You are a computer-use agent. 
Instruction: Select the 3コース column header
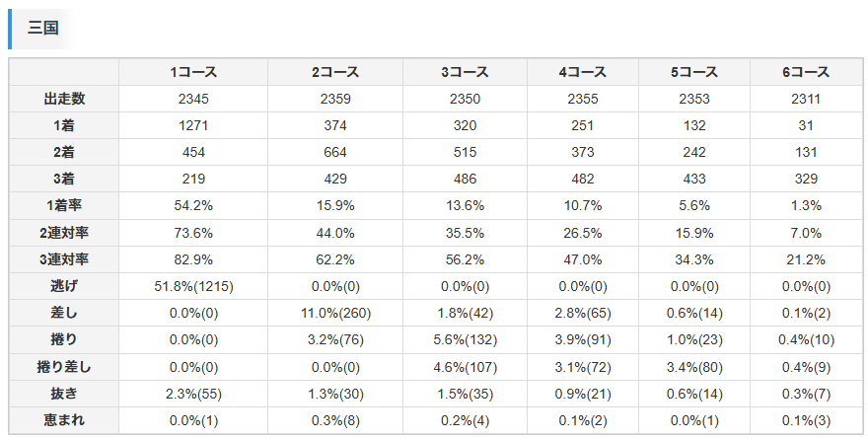click(x=465, y=72)
